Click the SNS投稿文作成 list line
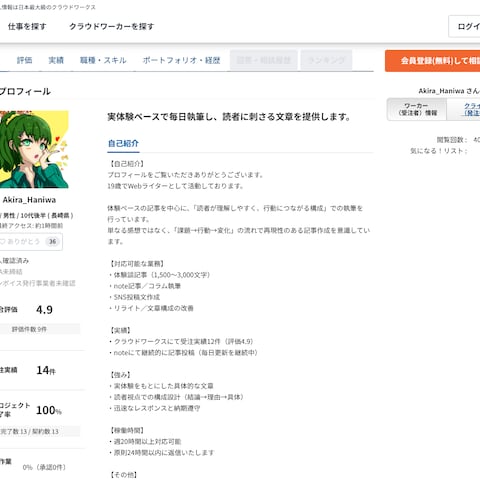This screenshot has height=480, width=480. click(x=134, y=297)
